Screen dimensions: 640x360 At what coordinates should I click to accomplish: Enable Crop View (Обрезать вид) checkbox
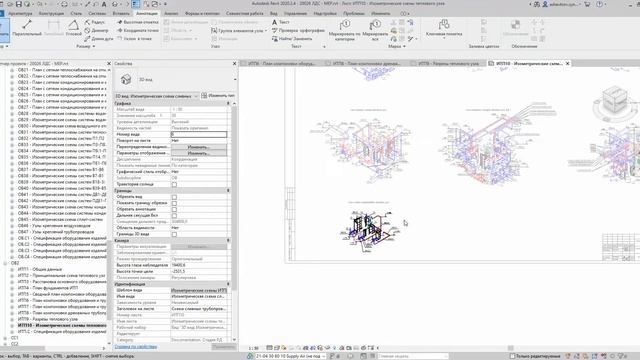(x=174, y=197)
